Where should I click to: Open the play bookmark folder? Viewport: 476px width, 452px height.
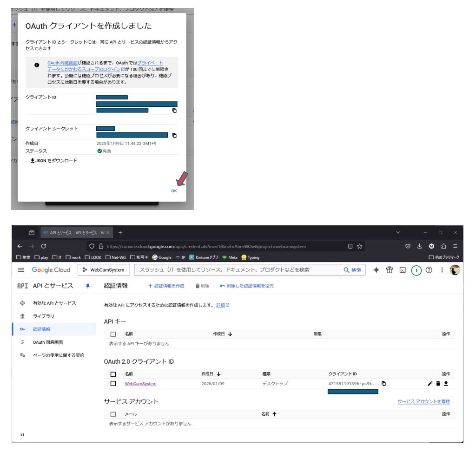click(41, 257)
